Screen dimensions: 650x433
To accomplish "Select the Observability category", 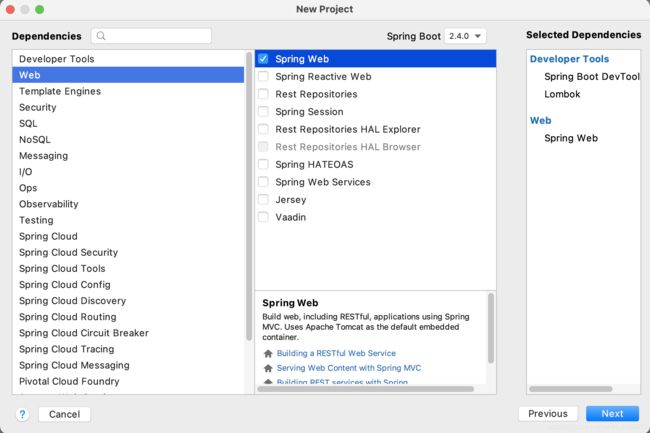I will [x=128, y=204].
